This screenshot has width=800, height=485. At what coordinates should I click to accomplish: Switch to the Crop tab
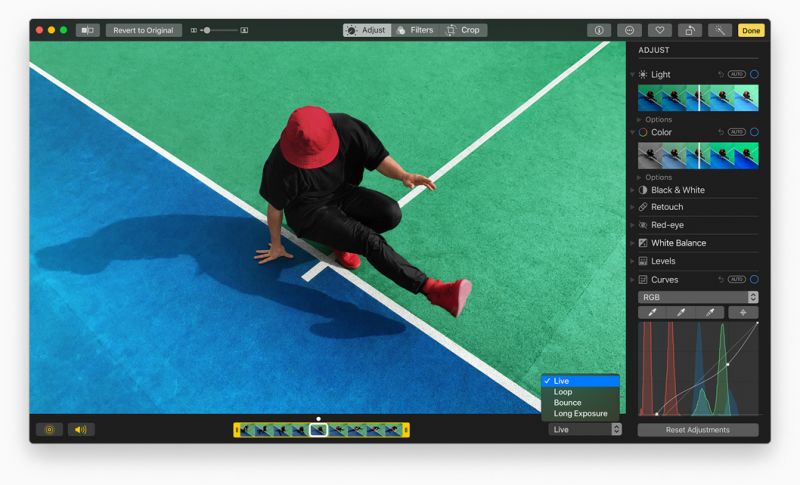coord(464,30)
